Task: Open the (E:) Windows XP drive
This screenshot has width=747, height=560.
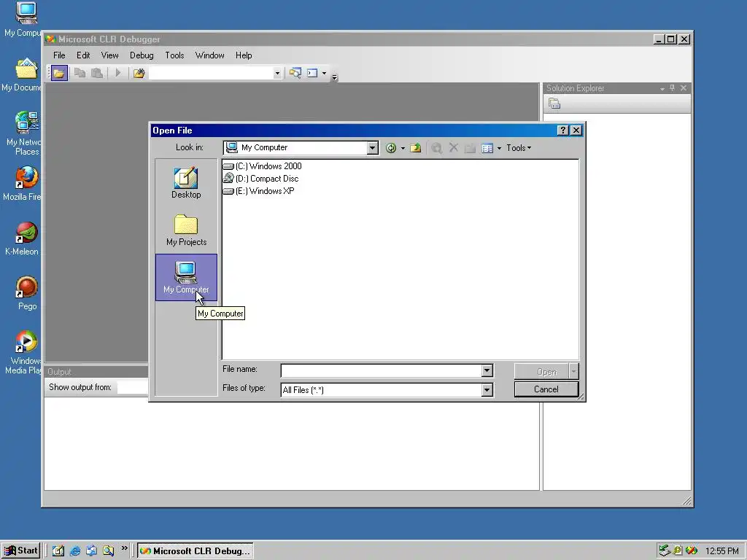Action: (259, 191)
